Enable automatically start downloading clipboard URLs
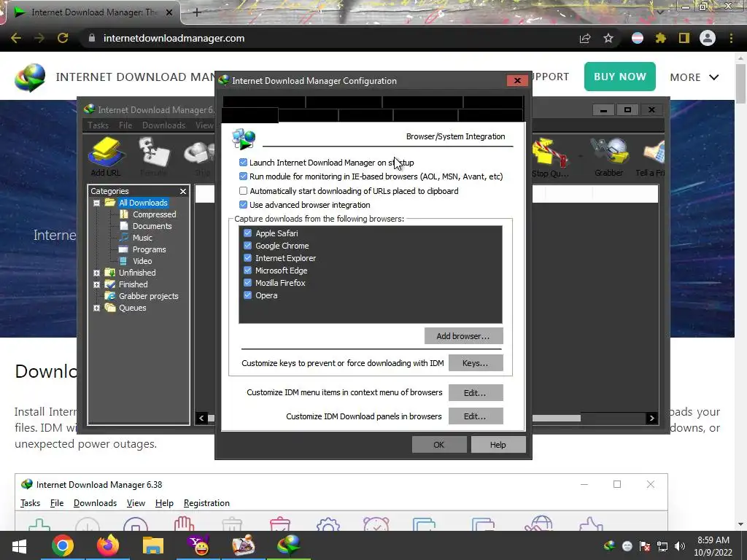The image size is (747, 560). click(x=243, y=191)
